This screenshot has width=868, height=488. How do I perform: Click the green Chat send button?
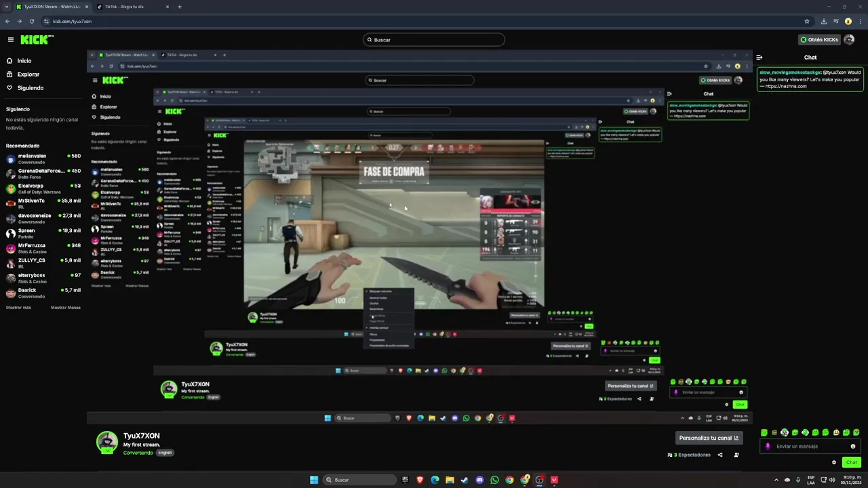[x=852, y=462]
